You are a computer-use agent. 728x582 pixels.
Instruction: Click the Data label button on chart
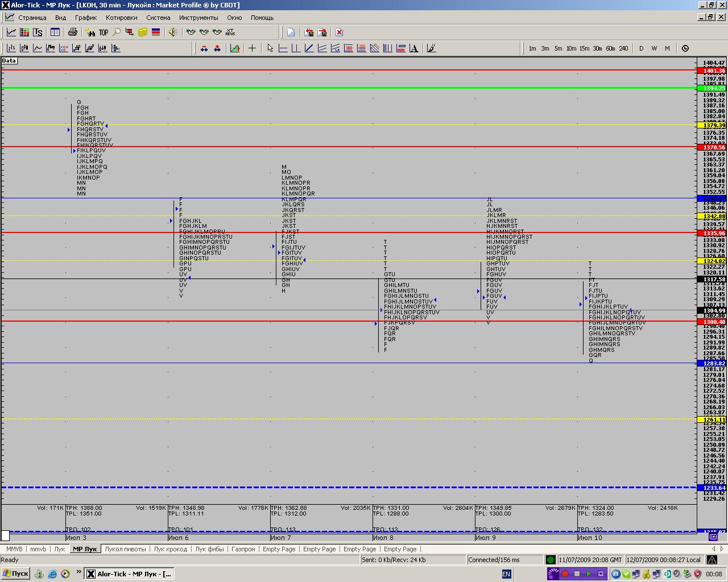tap(9, 61)
